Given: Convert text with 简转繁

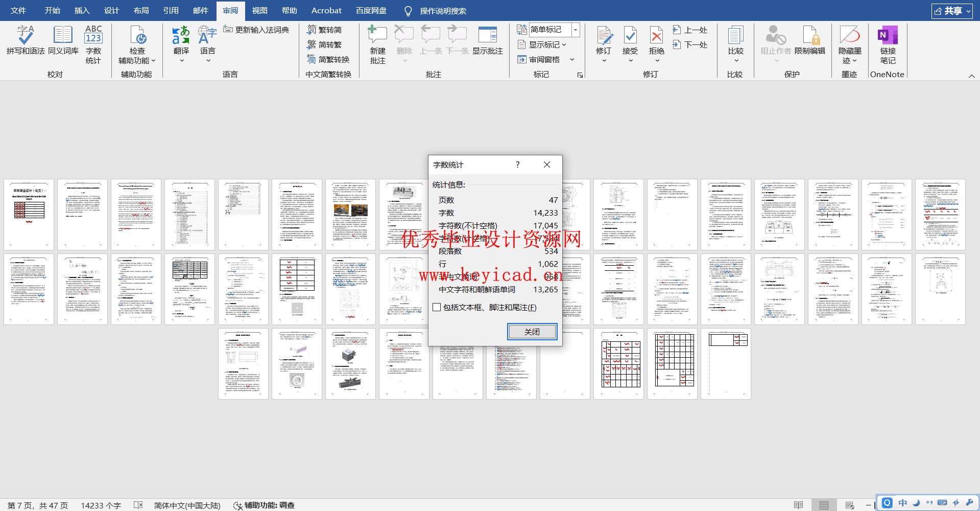Looking at the screenshot, I should 324,44.
